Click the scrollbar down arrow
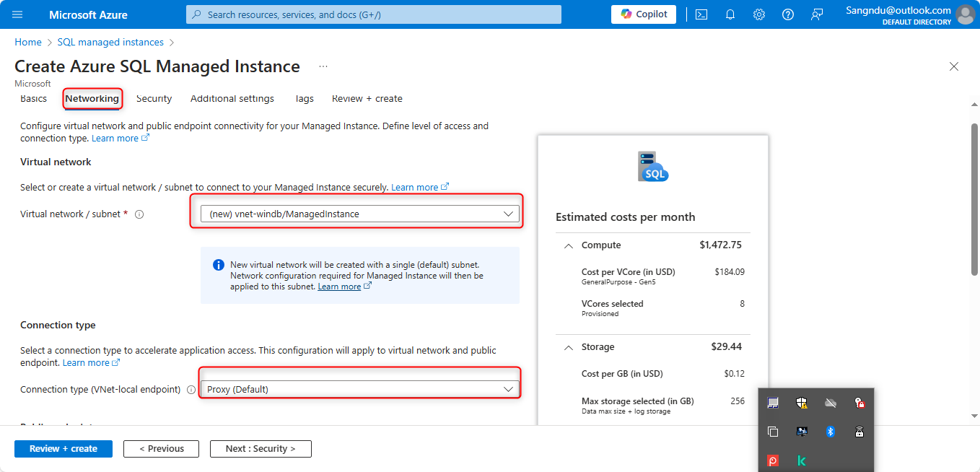 click(x=974, y=416)
